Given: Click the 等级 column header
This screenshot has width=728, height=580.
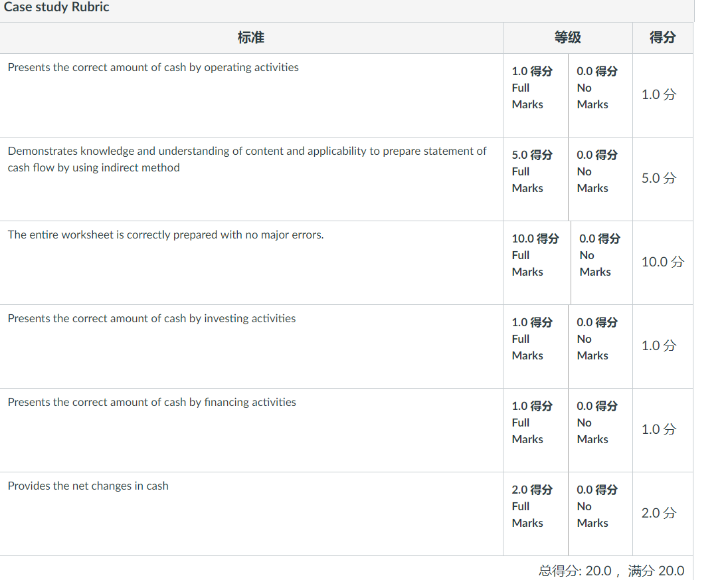Looking at the screenshot, I should pyautogui.click(x=567, y=38).
